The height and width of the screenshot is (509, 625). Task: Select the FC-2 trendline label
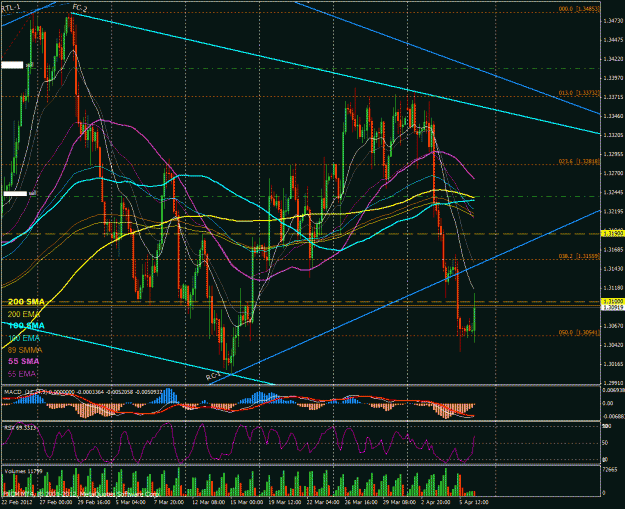pos(80,8)
